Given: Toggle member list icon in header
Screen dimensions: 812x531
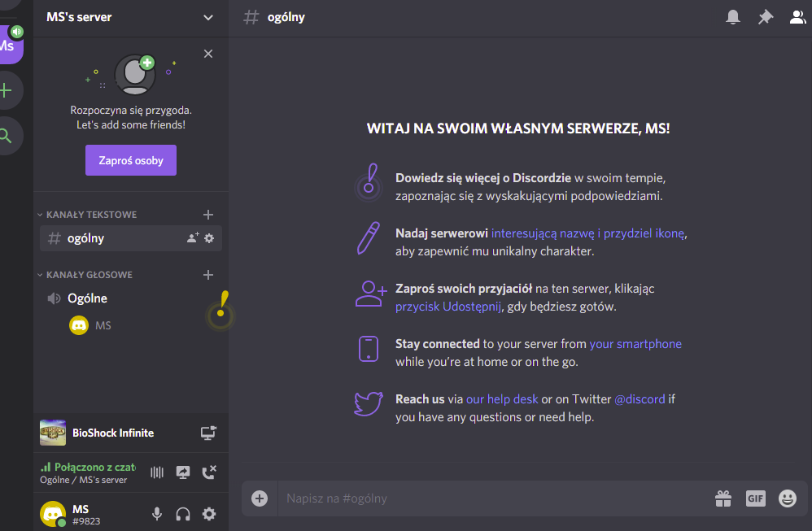Looking at the screenshot, I should tap(797, 17).
